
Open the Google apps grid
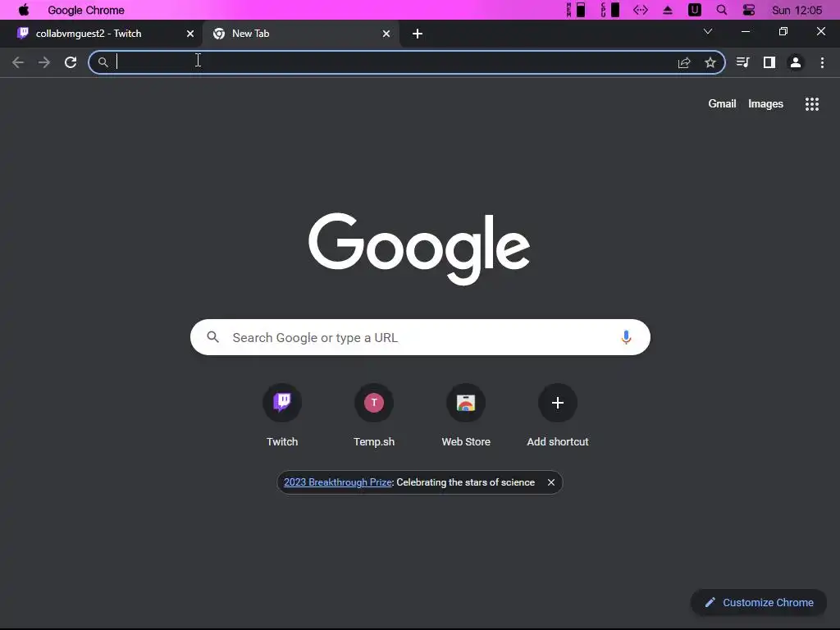(x=812, y=104)
